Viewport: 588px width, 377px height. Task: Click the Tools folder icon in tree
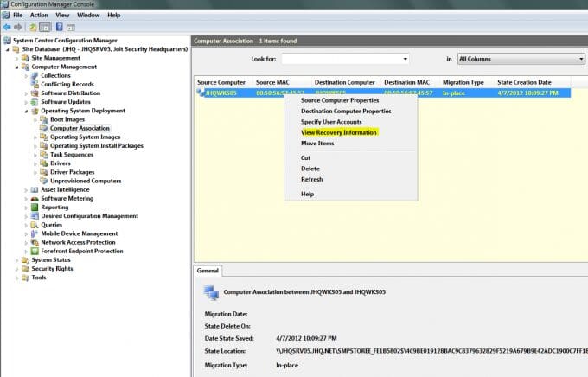click(x=26, y=278)
